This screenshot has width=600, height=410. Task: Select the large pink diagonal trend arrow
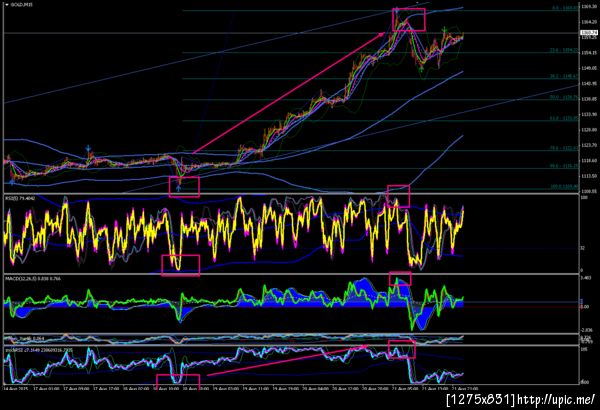pyautogui.click(x=289, y=93)
